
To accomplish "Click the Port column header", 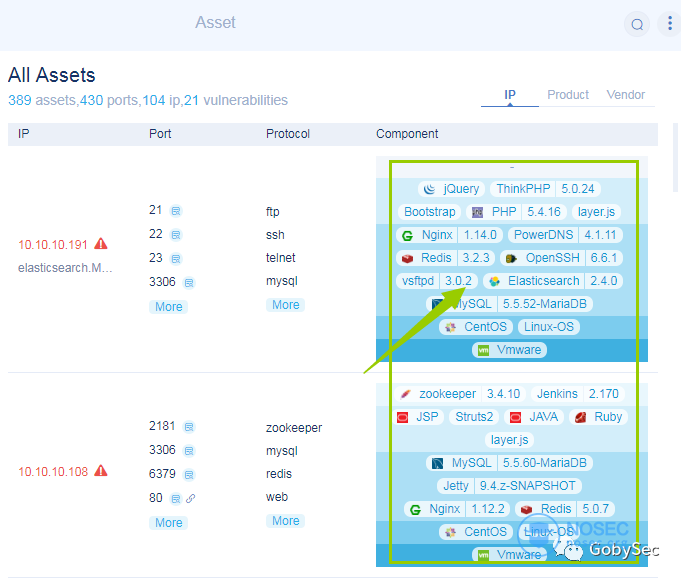I will click(x=160, y=134).
